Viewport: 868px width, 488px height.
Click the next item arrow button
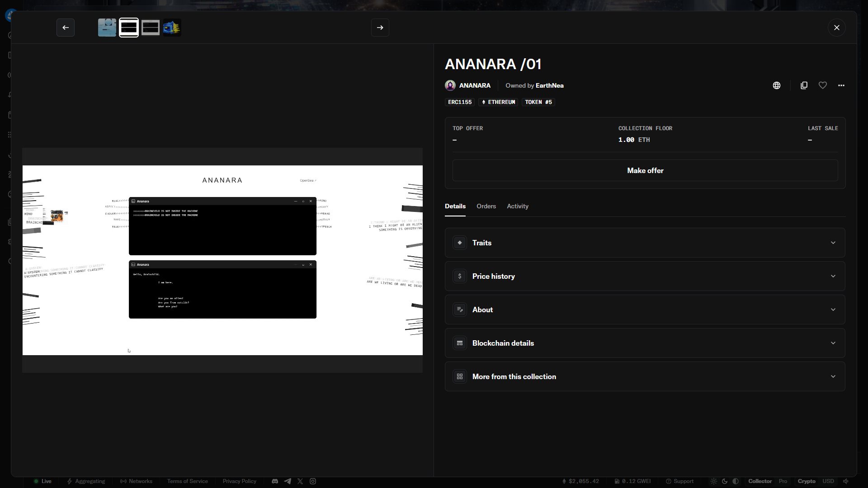point(380,28)
